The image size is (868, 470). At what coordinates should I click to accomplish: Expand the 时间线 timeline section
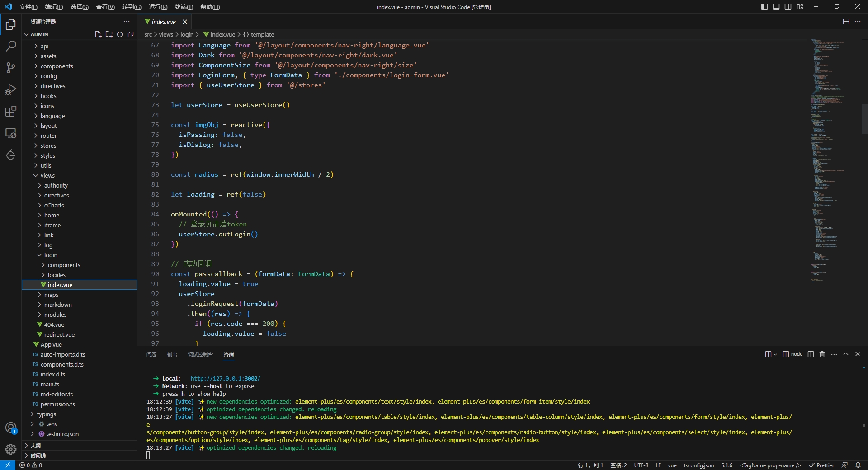(80, 456)
